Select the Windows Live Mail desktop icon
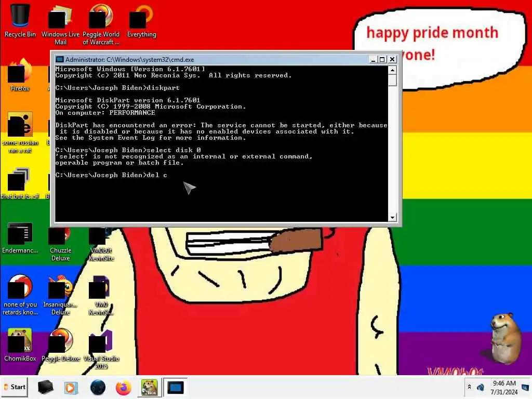 (60, 24)
